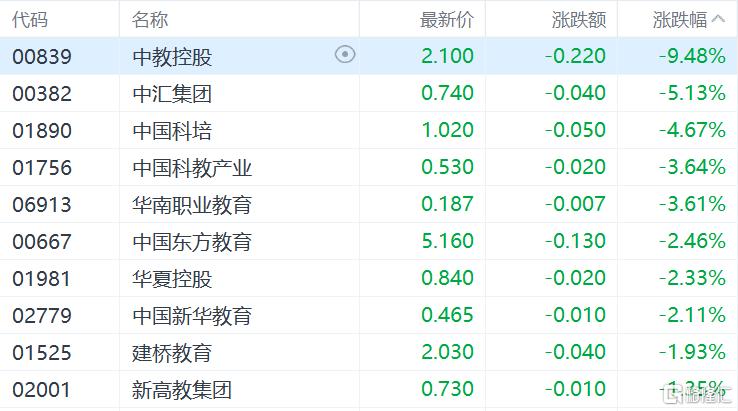738x411 pixels.
Task: Click change amount -0.130
Action: (575, 241)
